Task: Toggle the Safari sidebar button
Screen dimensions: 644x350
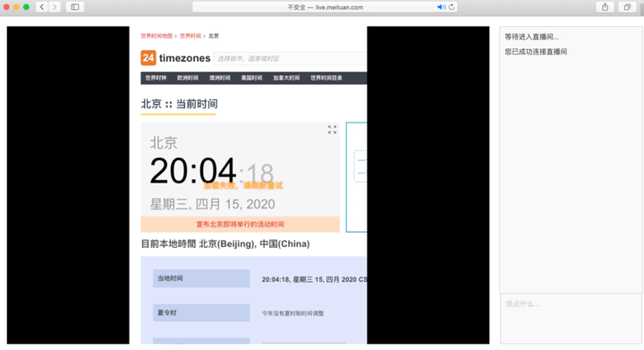Action: point(75,7)
